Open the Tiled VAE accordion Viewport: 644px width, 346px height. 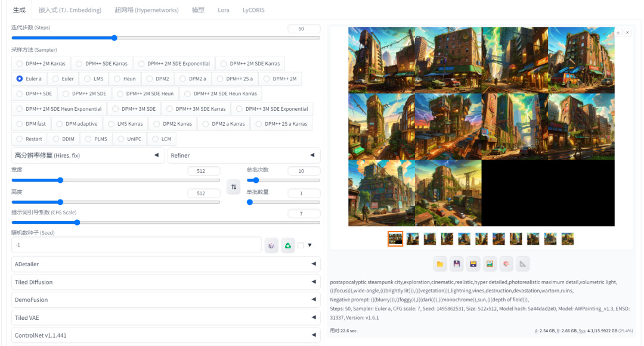[166, 318]
